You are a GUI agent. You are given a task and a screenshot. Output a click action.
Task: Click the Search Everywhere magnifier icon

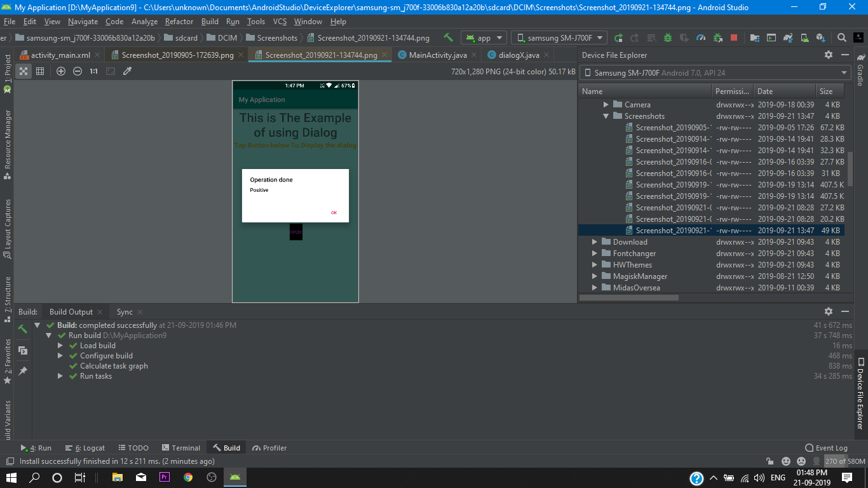841,37
